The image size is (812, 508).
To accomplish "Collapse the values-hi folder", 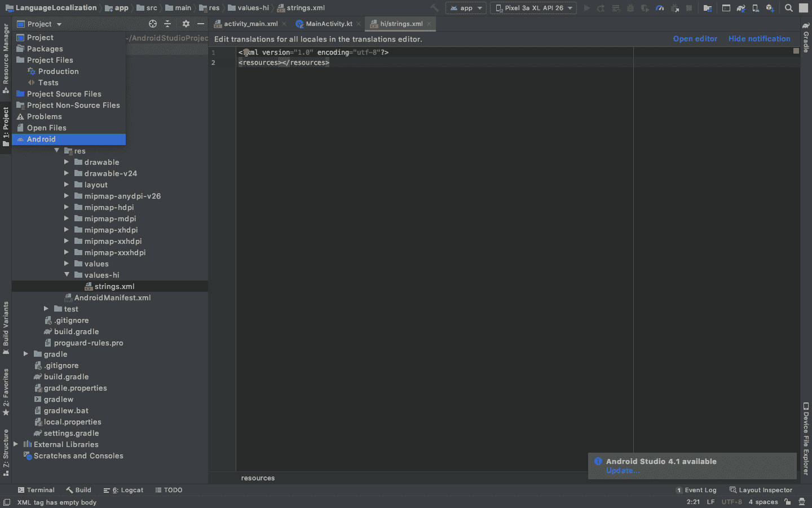I will [67, 275].
